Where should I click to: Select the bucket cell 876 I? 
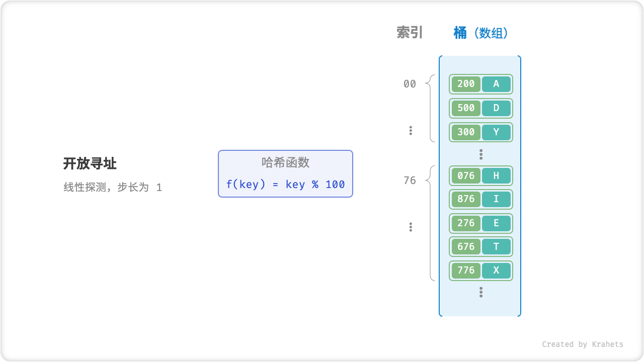coord(480,199)
